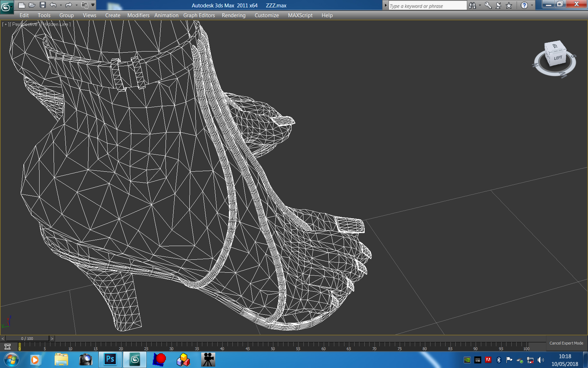Click the time slider at 0 / 100

click(27, 339)
